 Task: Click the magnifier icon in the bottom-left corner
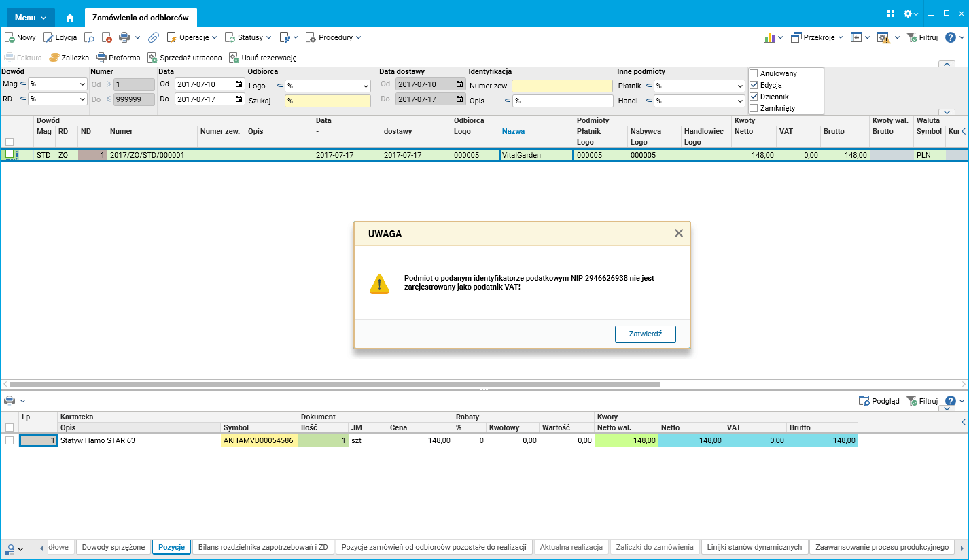(10, 548)
